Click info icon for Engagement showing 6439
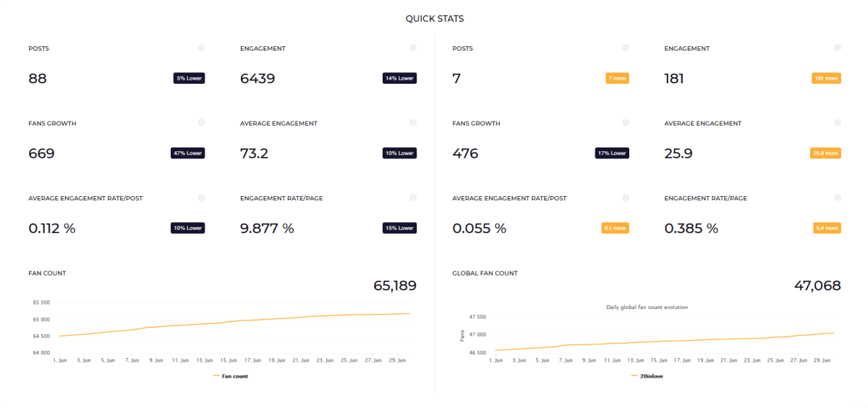The image size is (868, 408). pyautogui.click(x=413, y=48)
